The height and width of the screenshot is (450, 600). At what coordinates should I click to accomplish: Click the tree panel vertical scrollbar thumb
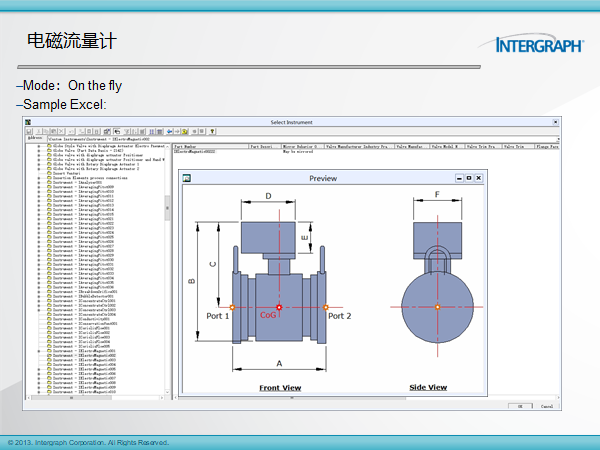point(167,208)
